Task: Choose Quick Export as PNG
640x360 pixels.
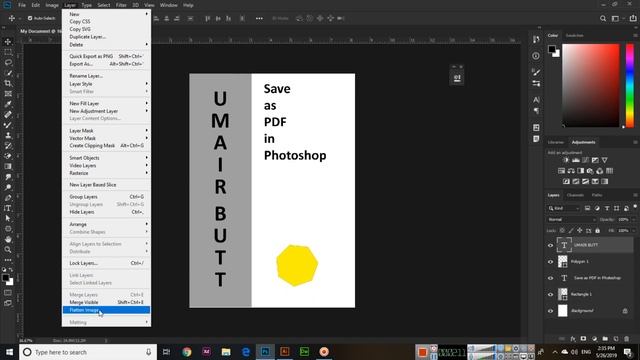Action: coord(107,56)
